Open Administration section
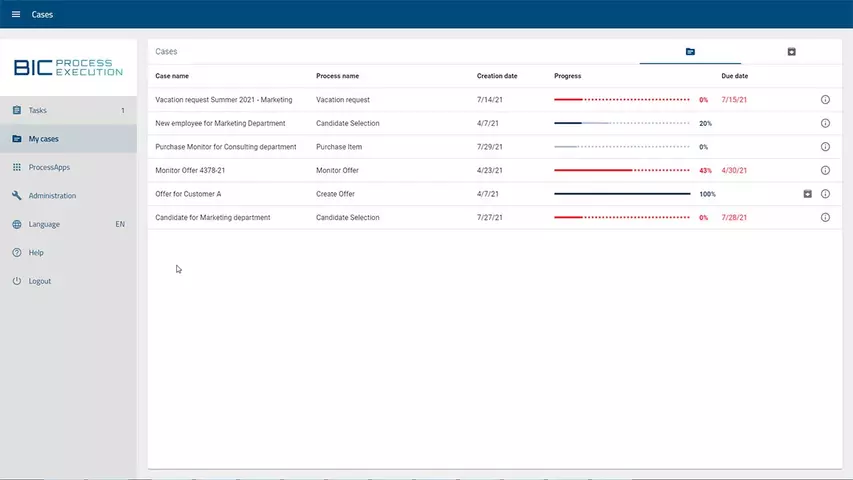 (52, 196)
